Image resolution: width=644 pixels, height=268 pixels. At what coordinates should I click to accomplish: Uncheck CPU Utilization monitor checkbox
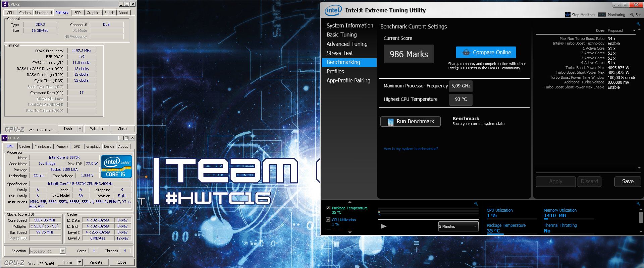tap(328, 220)
